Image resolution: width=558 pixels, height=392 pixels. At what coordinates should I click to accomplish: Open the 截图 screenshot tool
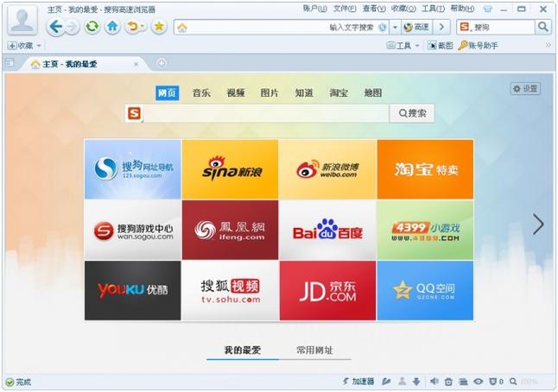441,46
